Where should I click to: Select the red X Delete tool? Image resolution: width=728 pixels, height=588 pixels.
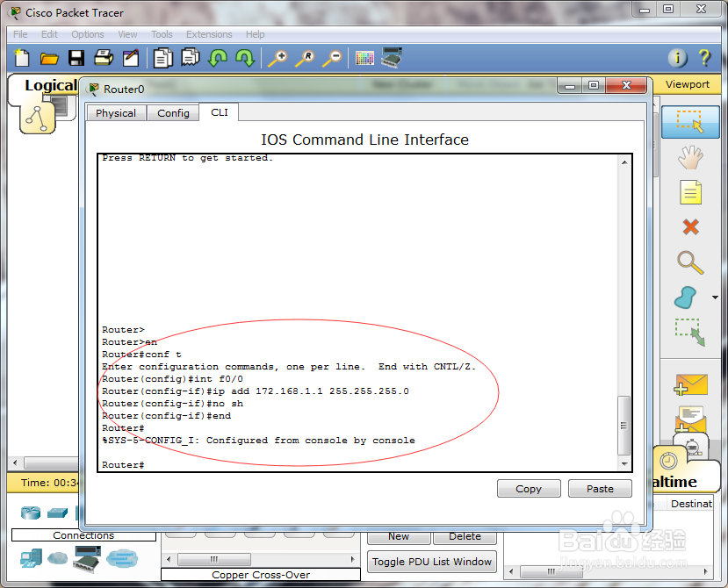click(x=691, y=227)
